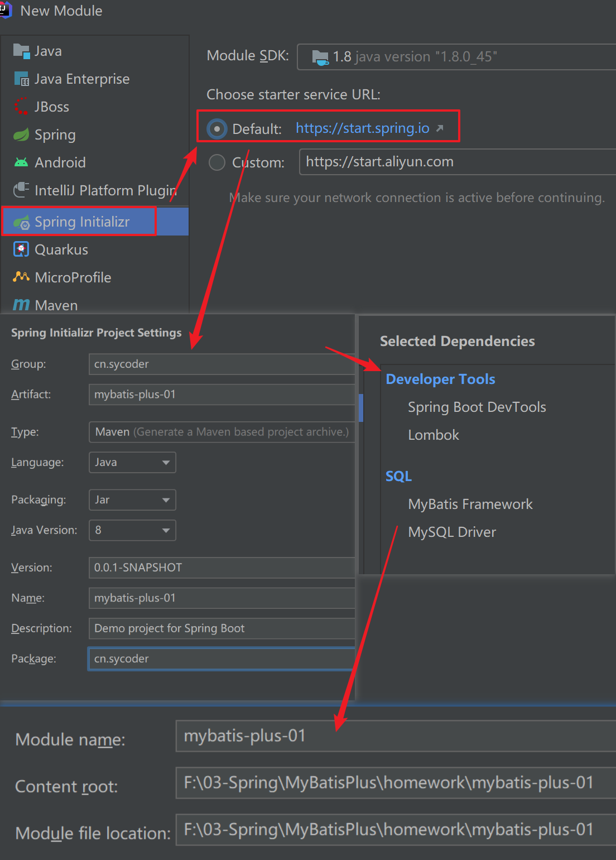Click the IntelliJ logo in title bar

coord(6,10)
